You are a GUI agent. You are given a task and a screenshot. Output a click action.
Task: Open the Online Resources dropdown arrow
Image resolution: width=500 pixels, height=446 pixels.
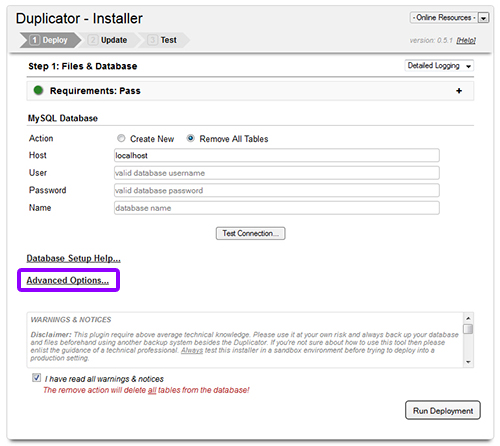coord(483,18)
